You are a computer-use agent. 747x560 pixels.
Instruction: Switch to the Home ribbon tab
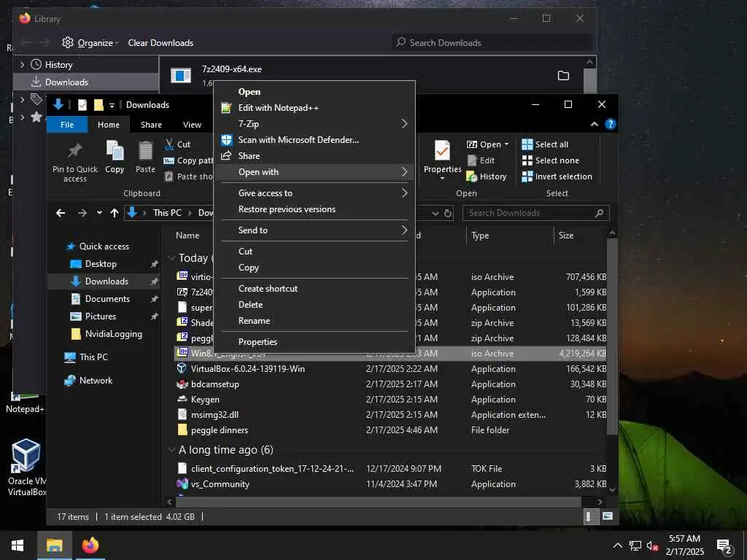click(109, 125)
